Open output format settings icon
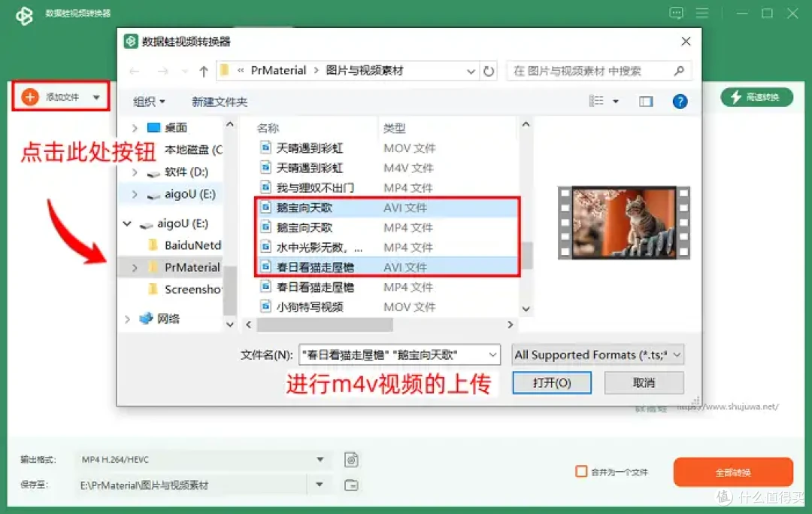Image resolution: width=812 pixels, height=514 pixels. click(351, 460)
